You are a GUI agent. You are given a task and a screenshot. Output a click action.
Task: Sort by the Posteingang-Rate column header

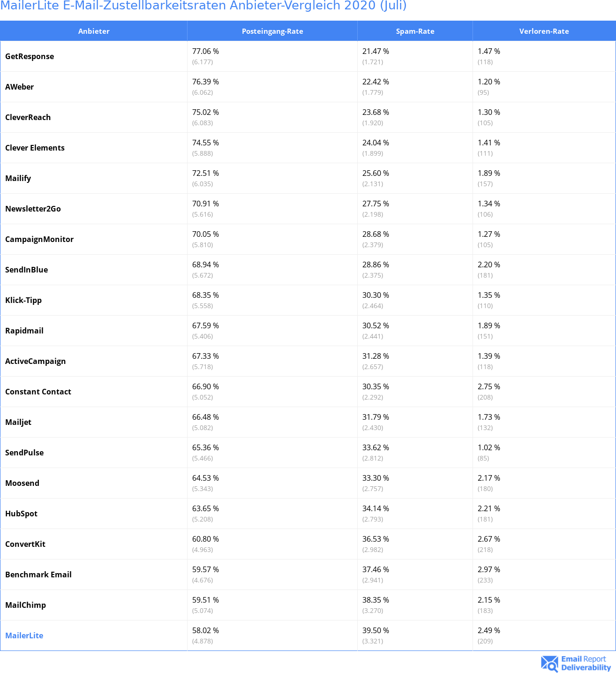pyautogui.click(x=272, y=31)
